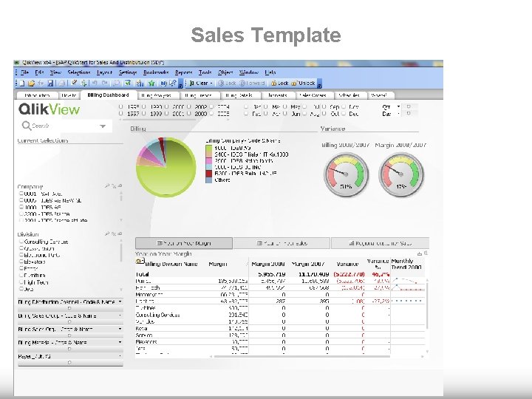Click the Year on Year Sales button
This screenshot has height=399, width=532.
point(282,243)
